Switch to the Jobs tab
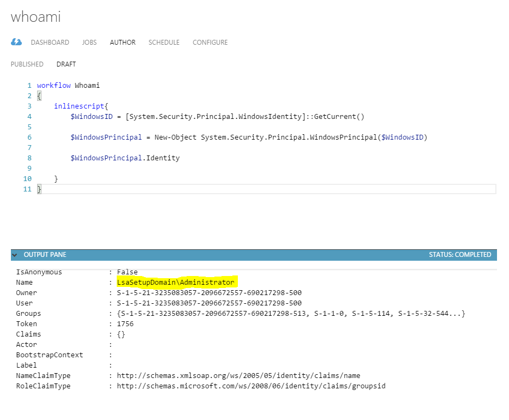 click(x=89, y=43)
